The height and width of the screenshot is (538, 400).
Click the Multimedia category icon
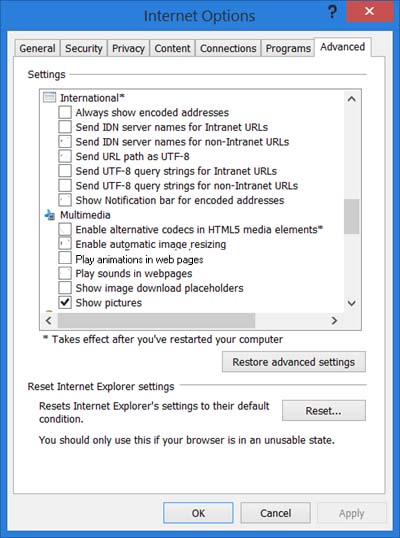point(50,215)
